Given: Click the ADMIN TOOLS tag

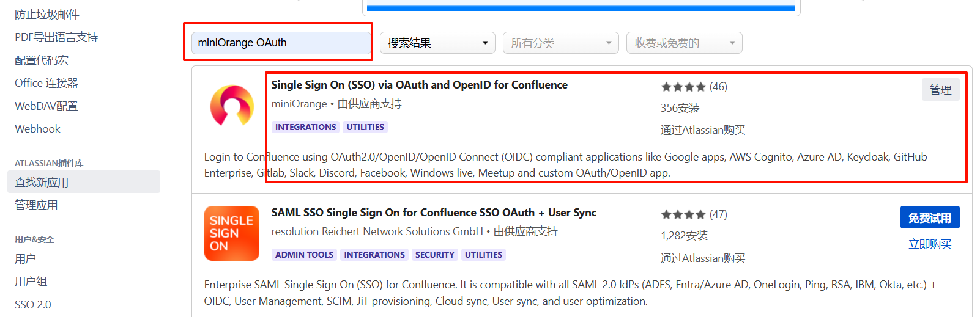Looking at the screenshot, I should pos(304,255).
